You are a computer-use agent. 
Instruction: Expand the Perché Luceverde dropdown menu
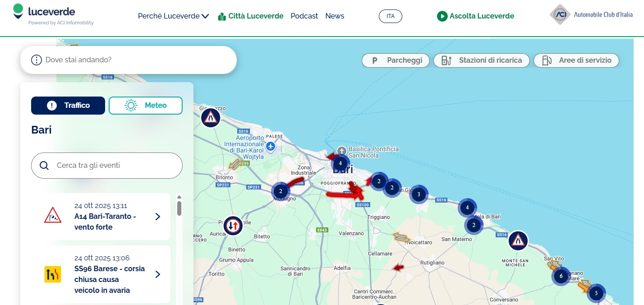pyautogui.click(x=173, y=16)
